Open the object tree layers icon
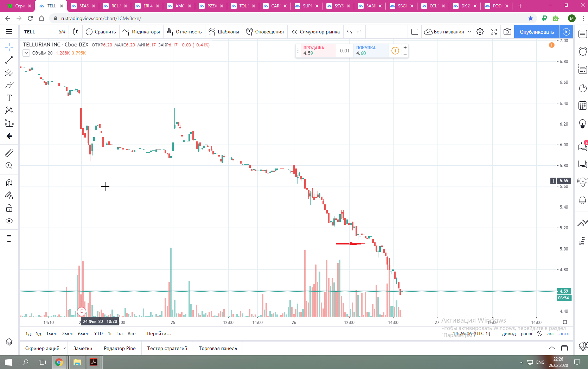Viewport: 588px width, 369px height. [9, 342]
